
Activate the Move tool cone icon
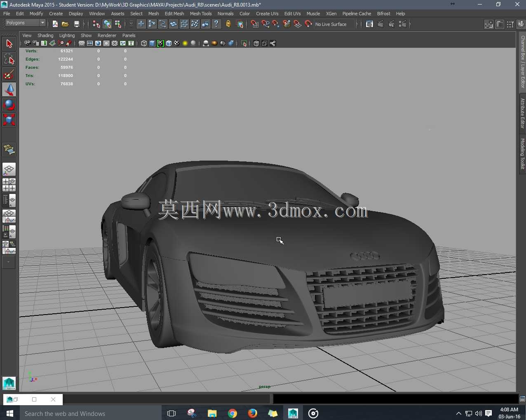pyautogui.click(x=9, y=89)
